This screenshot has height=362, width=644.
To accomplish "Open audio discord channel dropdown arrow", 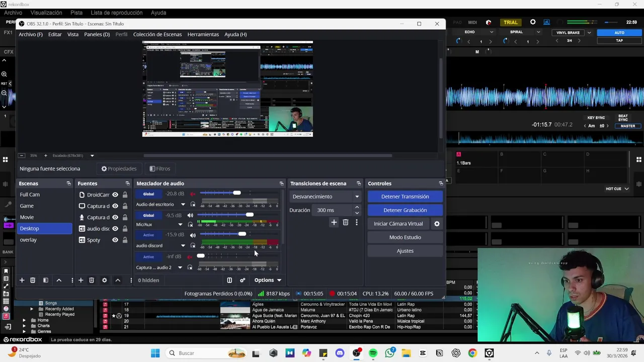I will coord(183,246).
